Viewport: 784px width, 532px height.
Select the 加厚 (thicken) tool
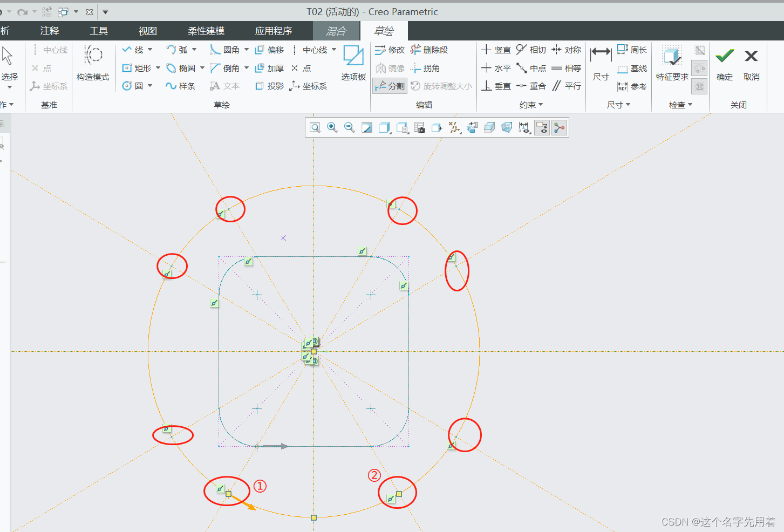tap(269, 68)
